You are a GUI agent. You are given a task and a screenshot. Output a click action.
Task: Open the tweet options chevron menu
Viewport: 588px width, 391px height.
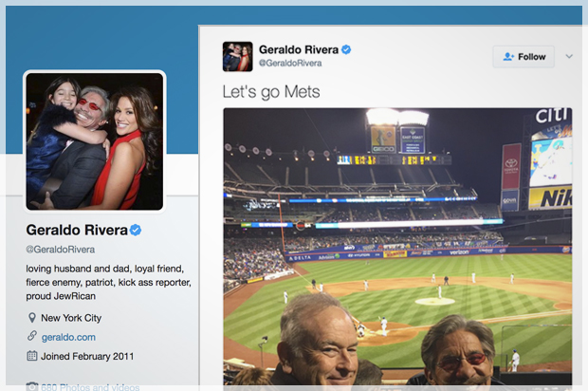click(569, 56)
